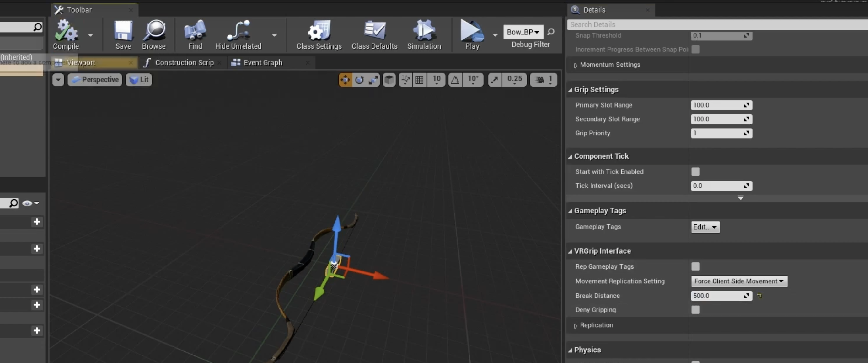
Task: Open the Movement Replication Setting dropdown
Action: tap(739, 281)
